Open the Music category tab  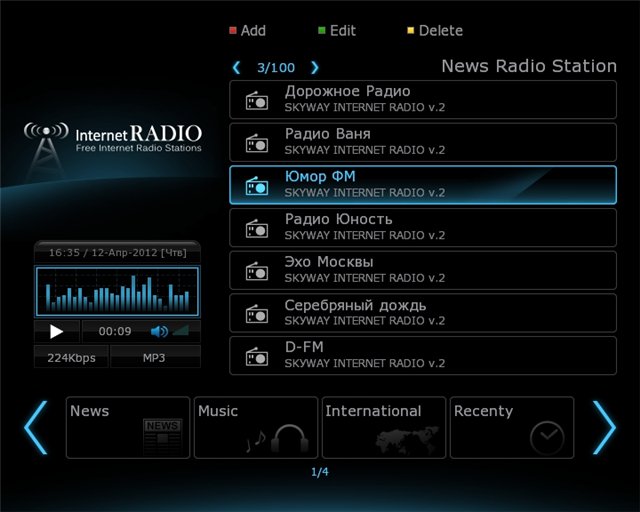[x=256, y=427]
